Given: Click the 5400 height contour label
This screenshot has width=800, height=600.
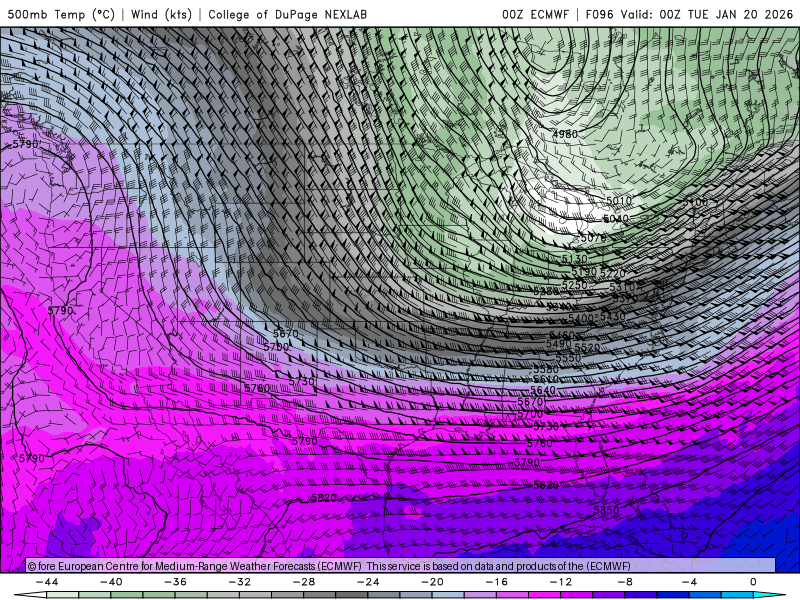Looking at the screenshot, I should 581,318.
